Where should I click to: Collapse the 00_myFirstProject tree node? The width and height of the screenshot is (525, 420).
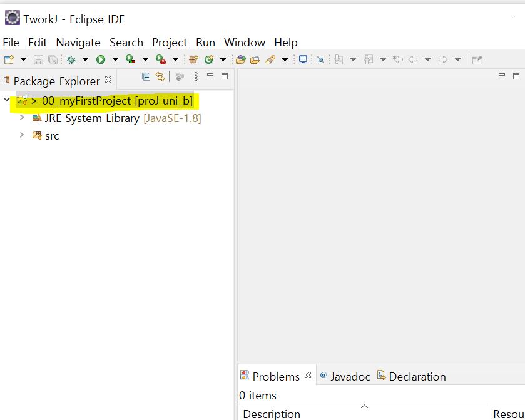[6, 100]
